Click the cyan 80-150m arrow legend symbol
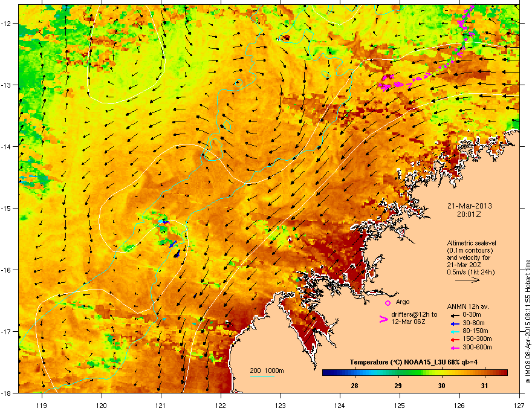 point(455,331)
